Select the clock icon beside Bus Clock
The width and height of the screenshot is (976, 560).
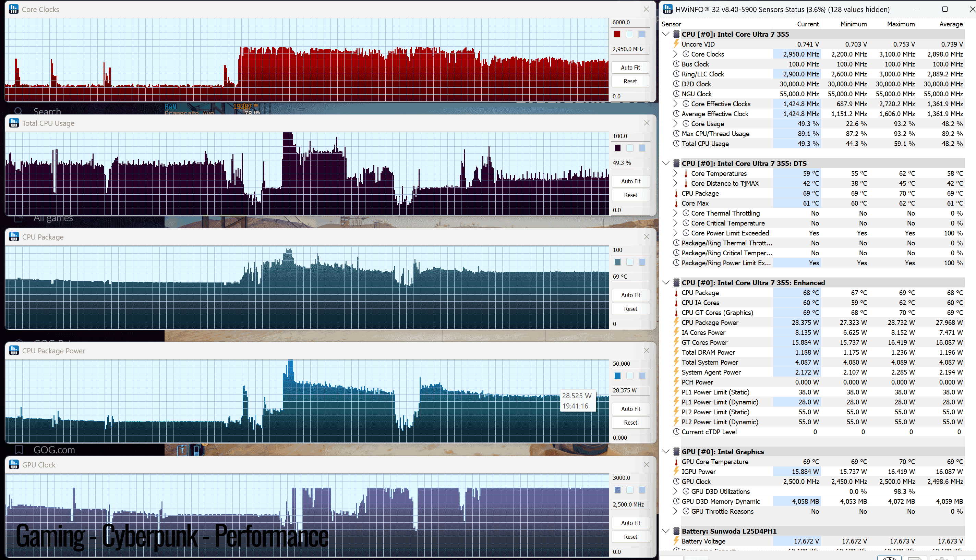click(x=676, y=64)
